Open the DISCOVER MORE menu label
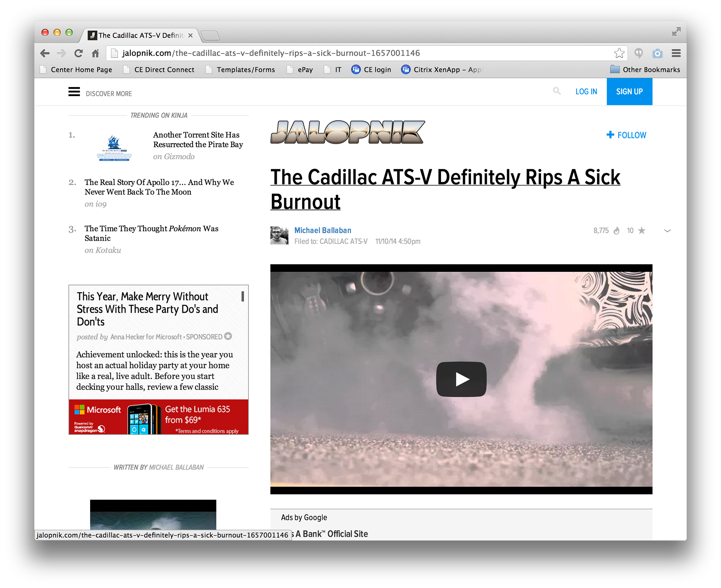Image resolution: width=721 pixels, height=588 pixels. tap(109, 93)
